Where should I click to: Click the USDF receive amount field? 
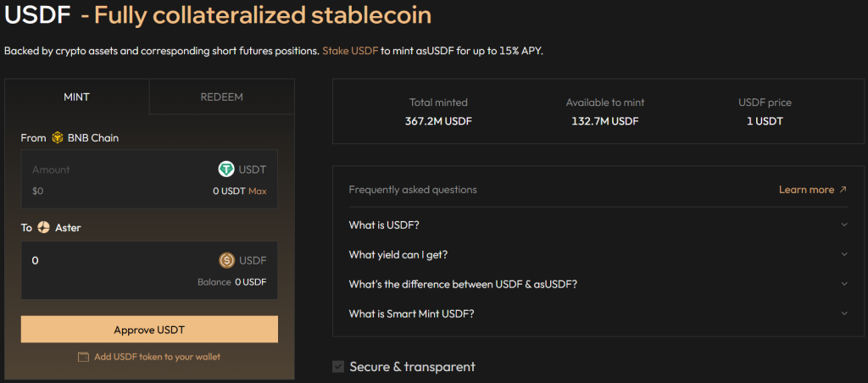[x=119, y=260]
